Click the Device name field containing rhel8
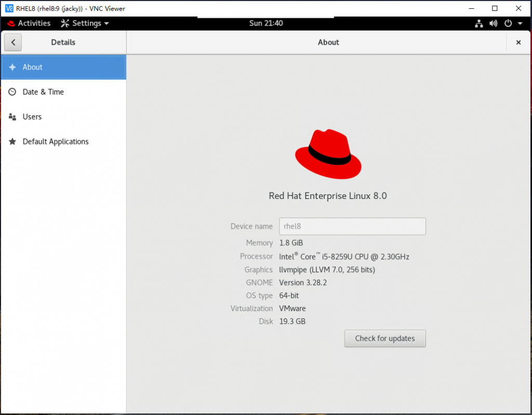 [353, 226]
